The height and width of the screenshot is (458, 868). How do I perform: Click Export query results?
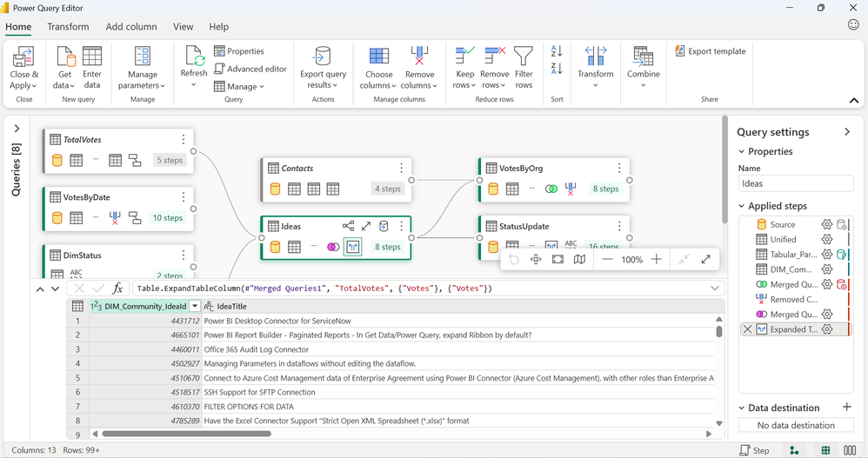[x=323, y=68]
